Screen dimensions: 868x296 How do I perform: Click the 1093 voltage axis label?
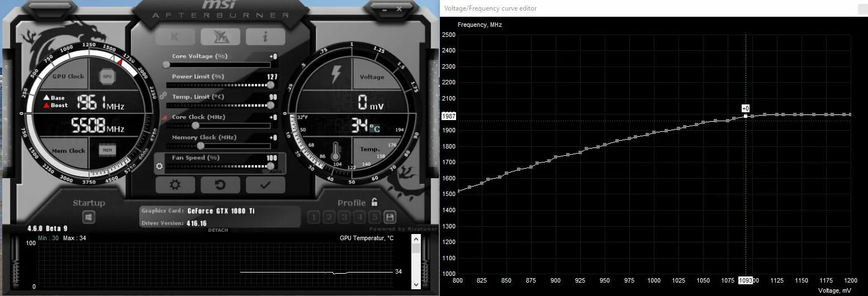tap(746, 280)
